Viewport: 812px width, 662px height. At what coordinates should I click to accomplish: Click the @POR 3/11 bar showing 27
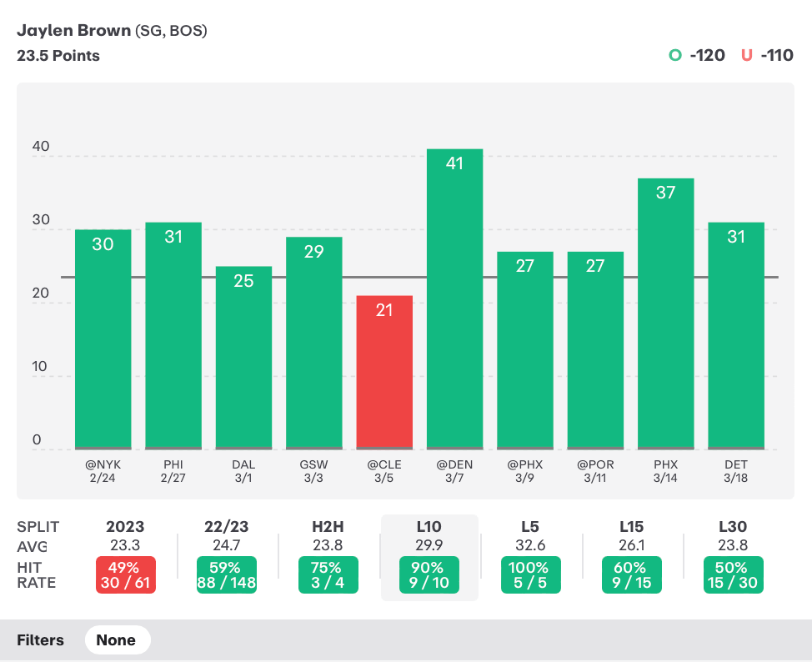pyautogui.click(x=595, y=350)
